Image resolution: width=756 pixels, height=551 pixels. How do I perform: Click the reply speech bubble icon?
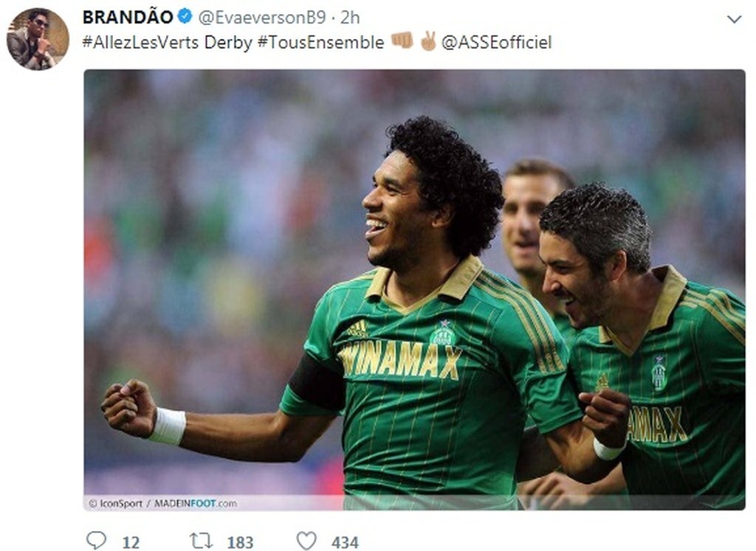coord(96,540)
